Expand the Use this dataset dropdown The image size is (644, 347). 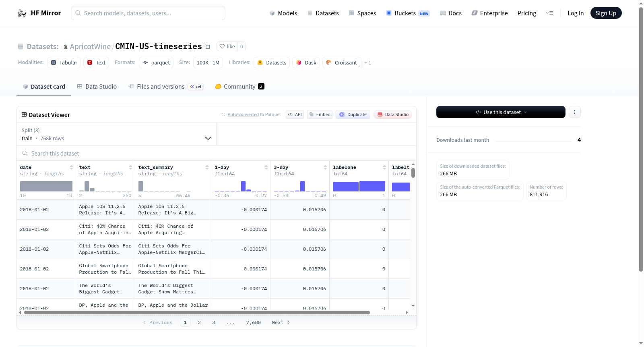(501, 112)
